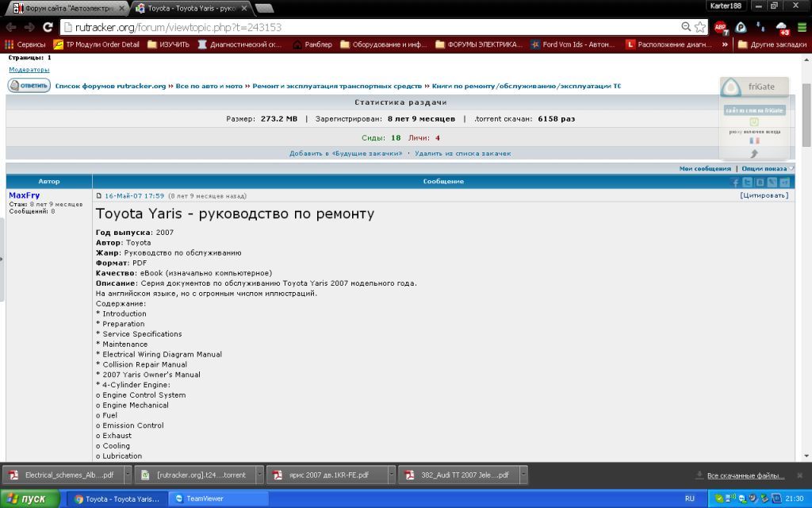Open Добавить в «Будущие закачки» link
Image resolution: width=812 pixels, height=508 pixels.
coord(346,153)
